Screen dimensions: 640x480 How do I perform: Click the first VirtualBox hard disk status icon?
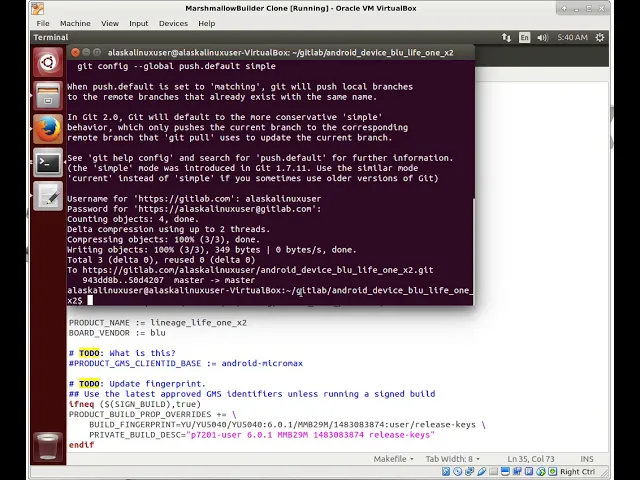(x=446, y=471)
